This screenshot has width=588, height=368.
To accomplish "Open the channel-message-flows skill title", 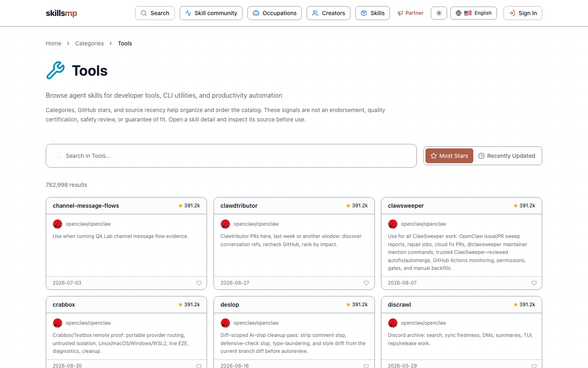I will point(86,206).
